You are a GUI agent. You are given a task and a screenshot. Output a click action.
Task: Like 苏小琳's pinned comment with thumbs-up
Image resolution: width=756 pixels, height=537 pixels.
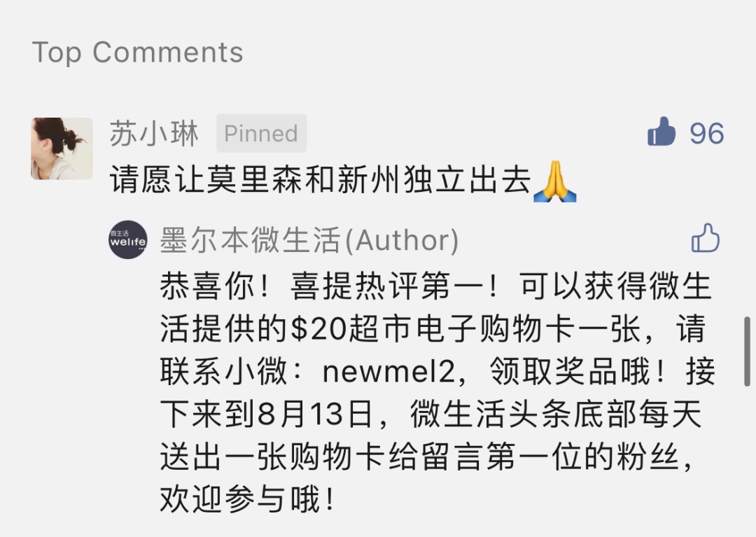coord(661,132)
